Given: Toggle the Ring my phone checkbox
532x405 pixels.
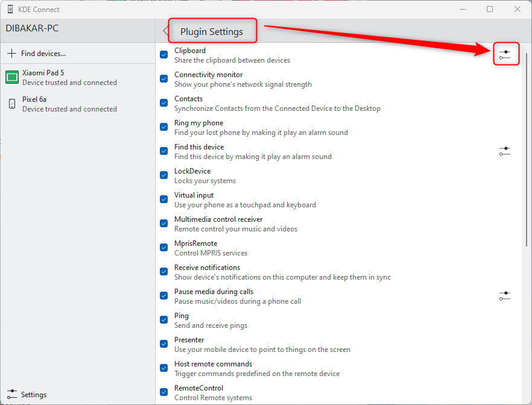Looking at the screenshot, I should coord(164,127).
